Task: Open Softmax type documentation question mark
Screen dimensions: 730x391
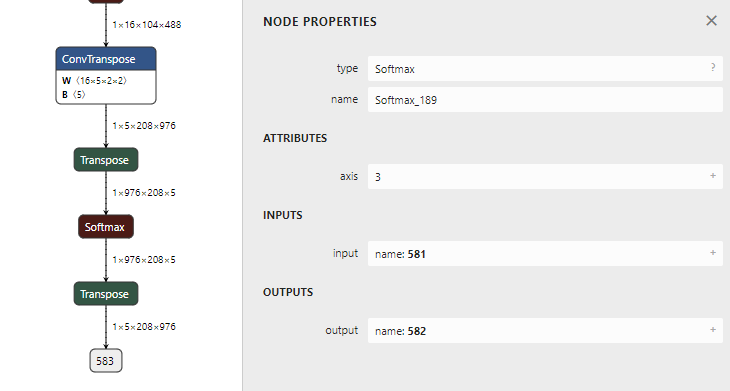Action: (713, 67)
